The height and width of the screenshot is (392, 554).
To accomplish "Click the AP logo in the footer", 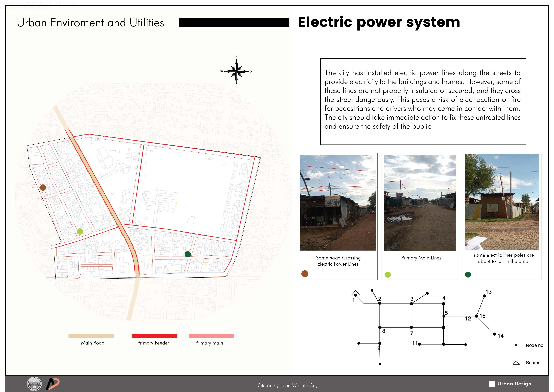I will (52, 384).
